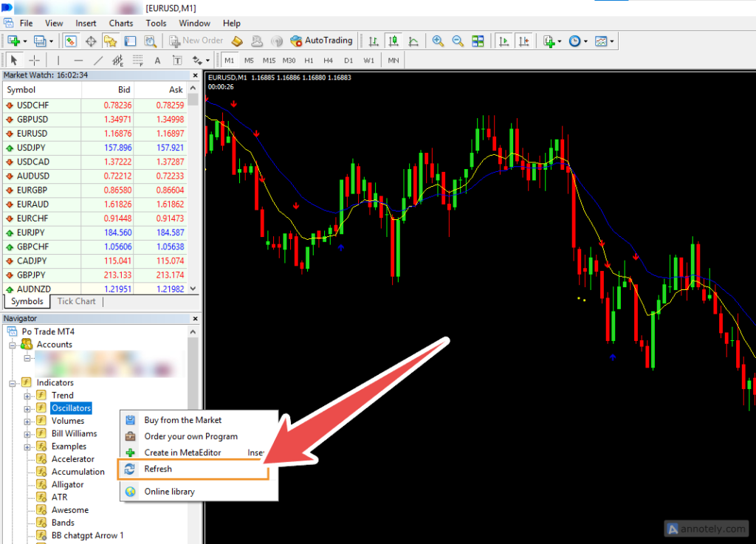The height and width of the screenshot is (544, 756).
Task: Select the cursor arrow tool
Action: 14,61
